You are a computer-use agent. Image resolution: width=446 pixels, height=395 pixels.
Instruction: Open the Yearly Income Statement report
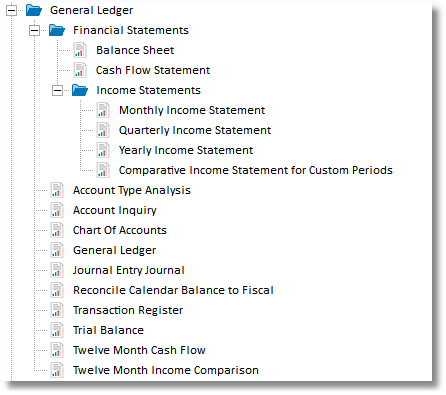186,150
